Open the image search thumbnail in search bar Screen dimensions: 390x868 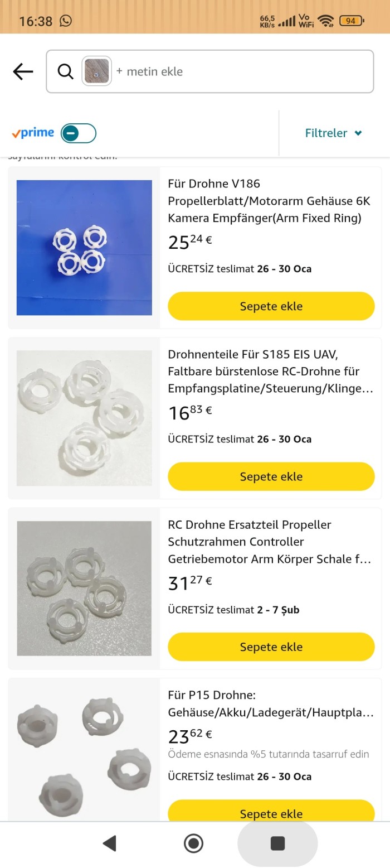(x=97, y=71)
